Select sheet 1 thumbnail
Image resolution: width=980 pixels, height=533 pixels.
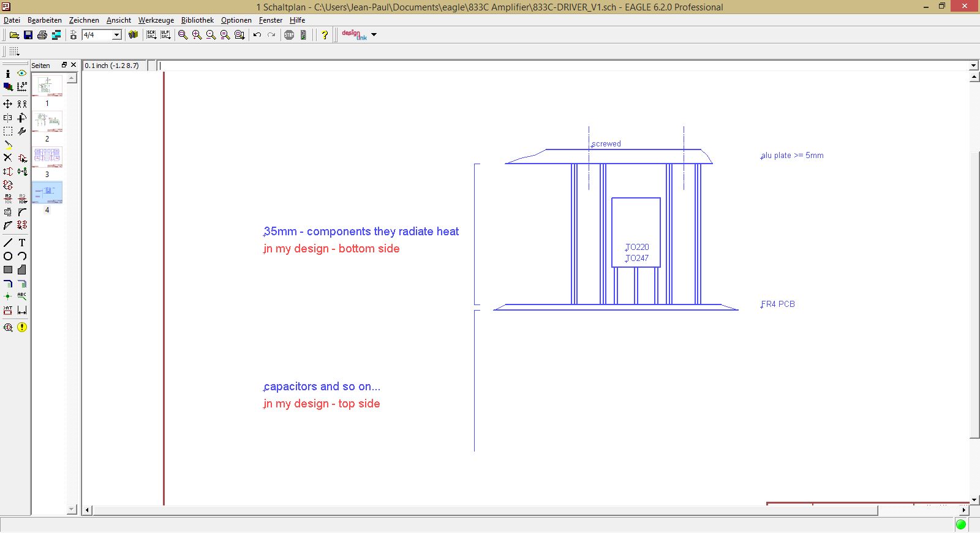click(47, 86)
